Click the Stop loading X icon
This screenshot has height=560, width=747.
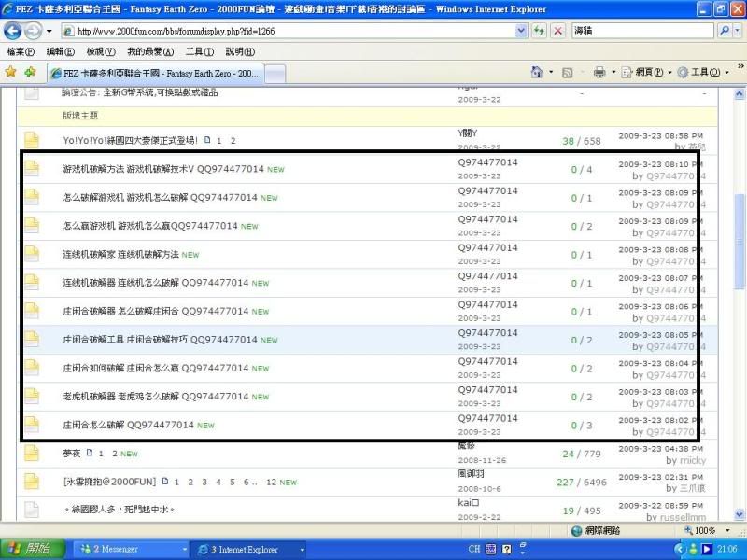point(558,31)
